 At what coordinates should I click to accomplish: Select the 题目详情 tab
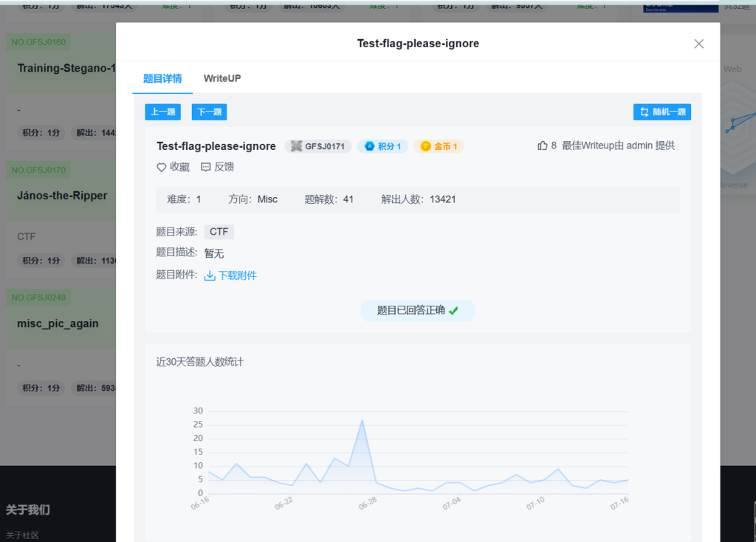tap(162, 78)
